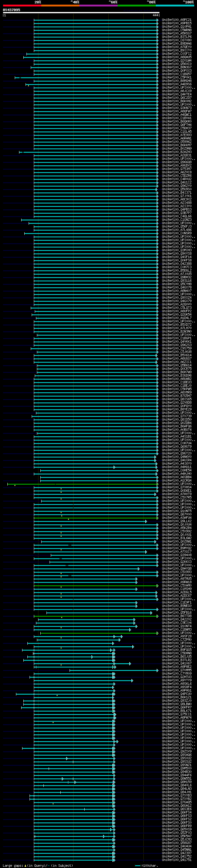
Task: Select label UniRef100_Q93116
Action: pyautogui.click(x=177, y=281)
